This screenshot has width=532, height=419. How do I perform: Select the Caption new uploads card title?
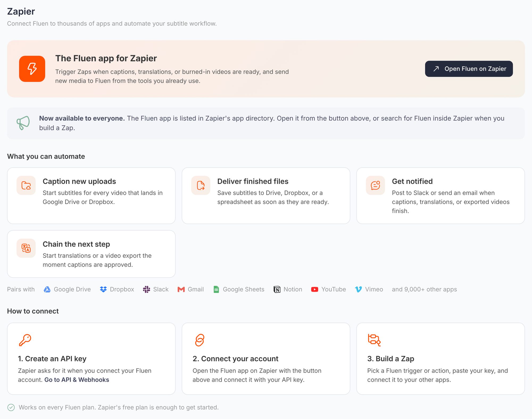[79, 181]
